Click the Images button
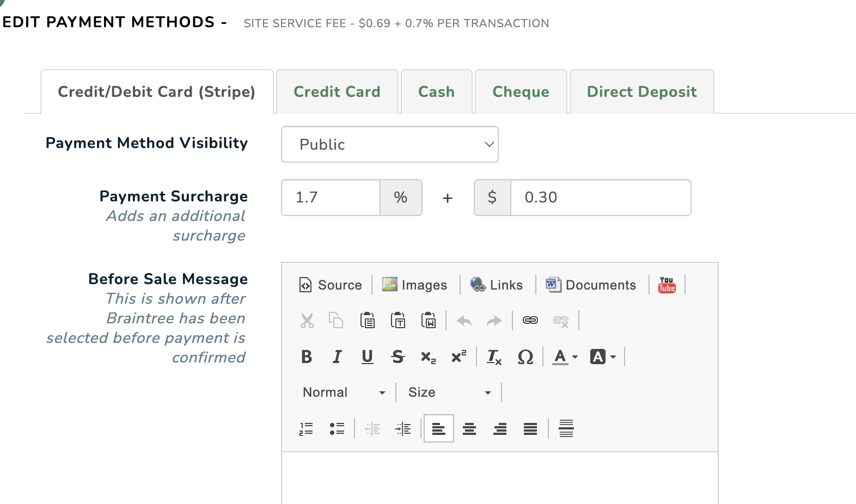Screen dimensions: 856x504 click(414, 285)
